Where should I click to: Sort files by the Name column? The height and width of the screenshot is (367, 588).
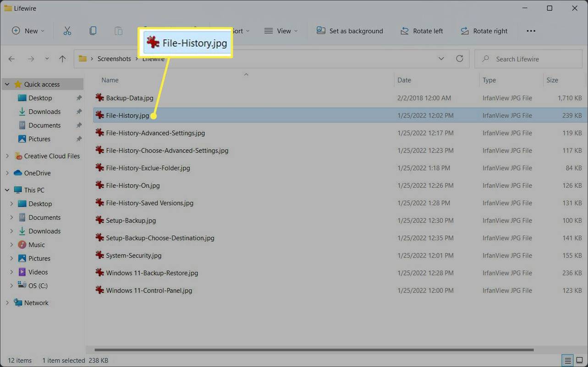(110, 80)
